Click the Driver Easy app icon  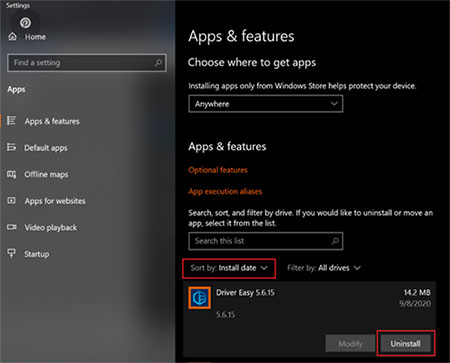pos(199,297)
